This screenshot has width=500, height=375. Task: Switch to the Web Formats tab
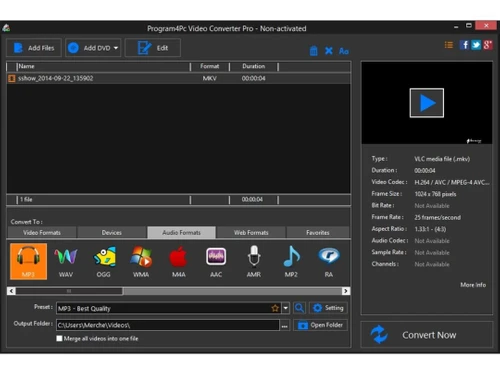[251, 232]
